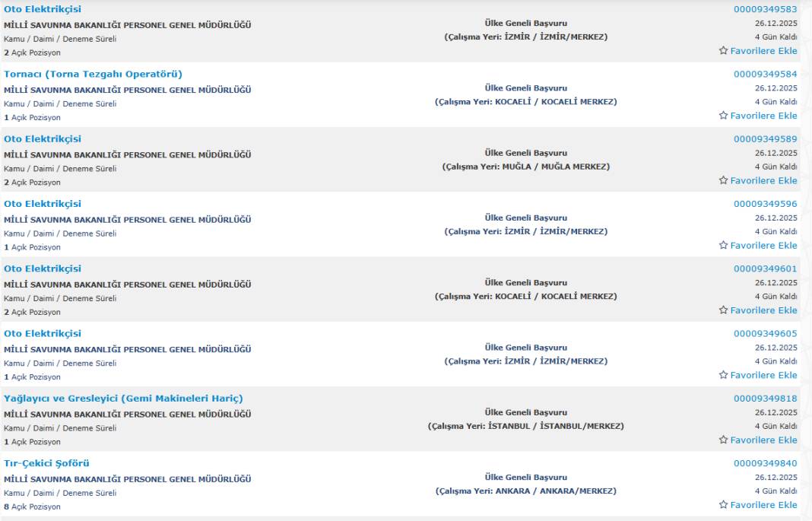Screen dimensions: 812x521
Task: Open job number 00009349605
Action: [x=765, y=334]
